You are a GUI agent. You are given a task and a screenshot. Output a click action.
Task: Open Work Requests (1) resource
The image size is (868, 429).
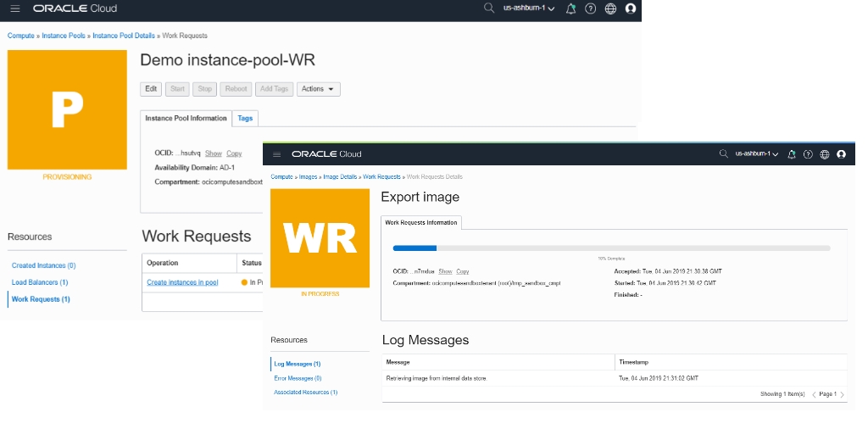[x=41, y=299]
